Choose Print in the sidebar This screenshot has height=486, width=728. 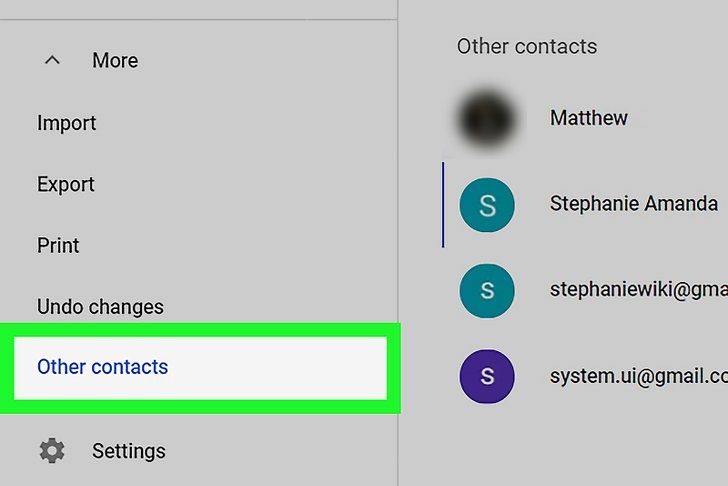58,246
